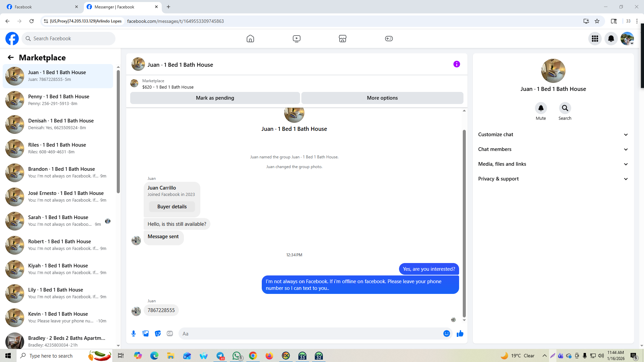Screen dimensions: 644x362
Task: Open the Marketplace storefront icon
Action: (343, 39)
